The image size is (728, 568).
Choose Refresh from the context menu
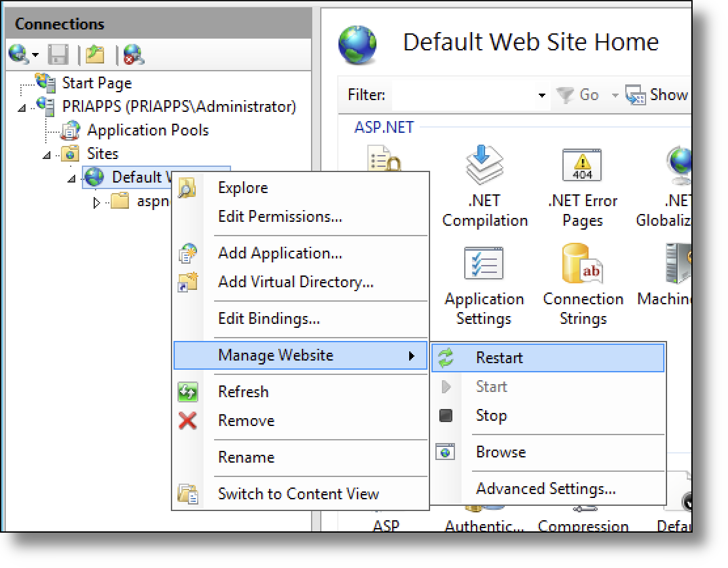[300, 392]
